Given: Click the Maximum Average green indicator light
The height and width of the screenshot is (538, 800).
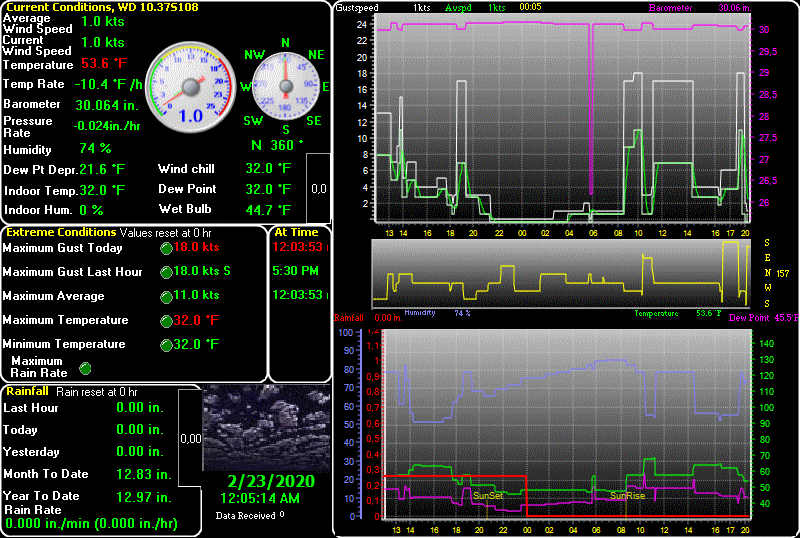Looking at the screenshot, I should pos(166,296).
